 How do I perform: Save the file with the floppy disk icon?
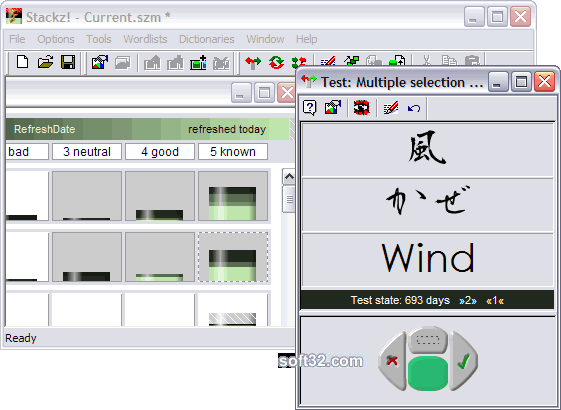pos(68,62)
